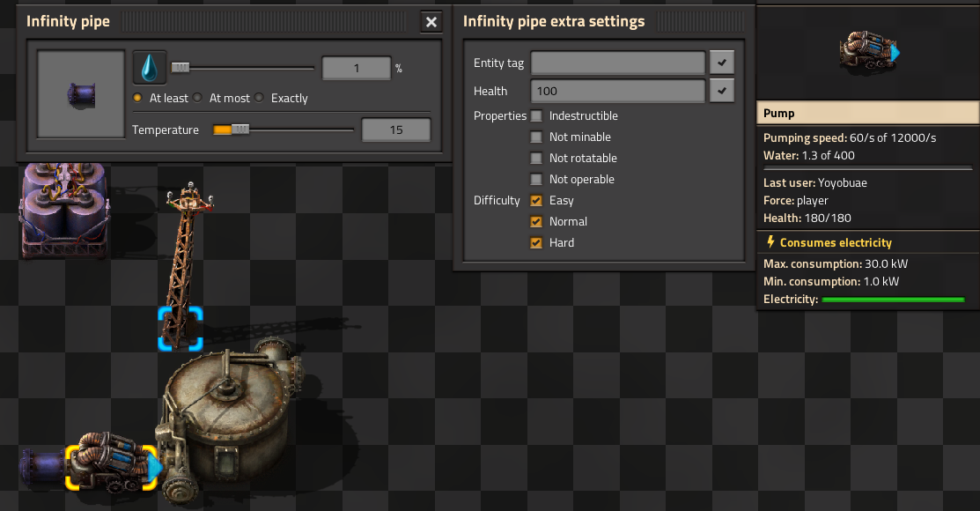The height and width of the screenshot is (511, 980).
Task: Enable the Indestructible property checkbox
Action: (536, 116)
